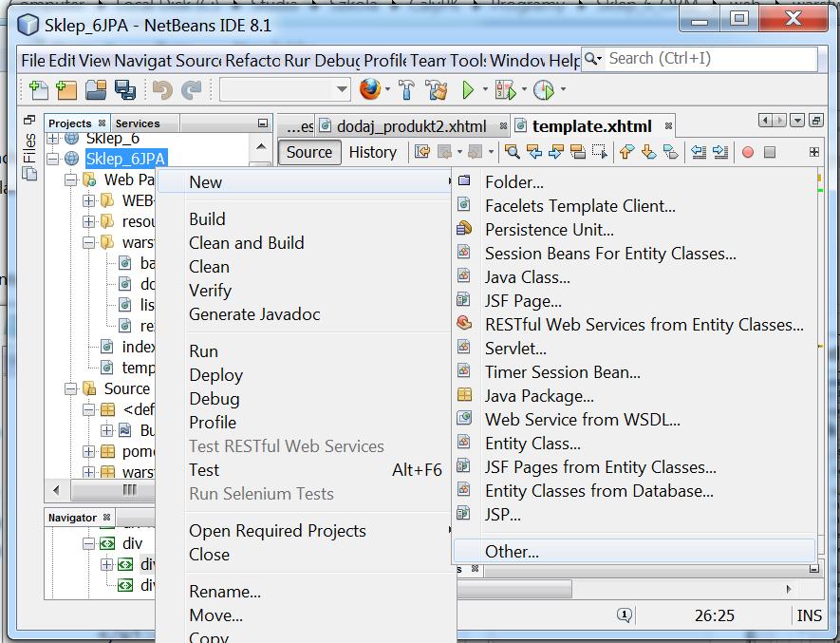Click the Next Bookmark icon
This screenshot has height=643, width=840.
649,152
